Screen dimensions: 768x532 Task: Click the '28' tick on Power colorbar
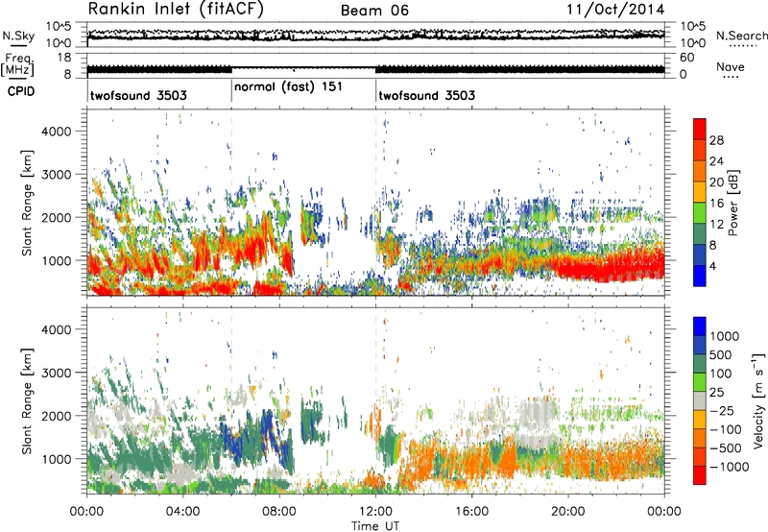point(716,140)
